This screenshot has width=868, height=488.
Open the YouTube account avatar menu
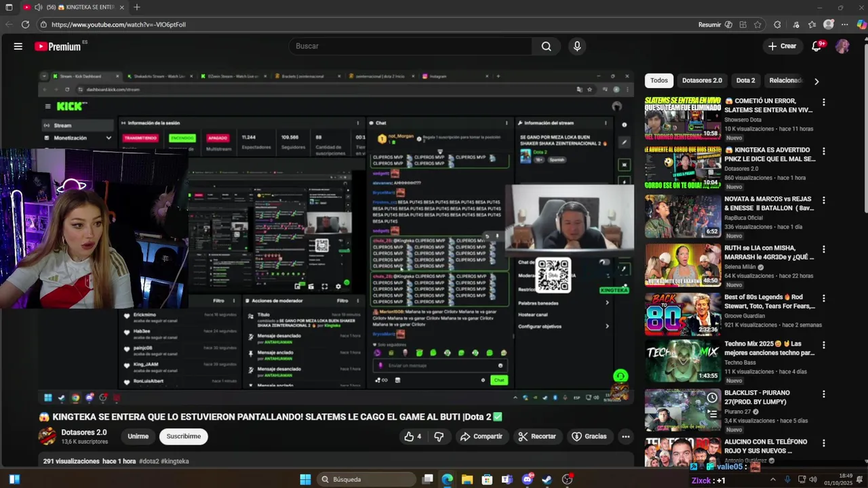pyautogui.click(x=842, y=46)
